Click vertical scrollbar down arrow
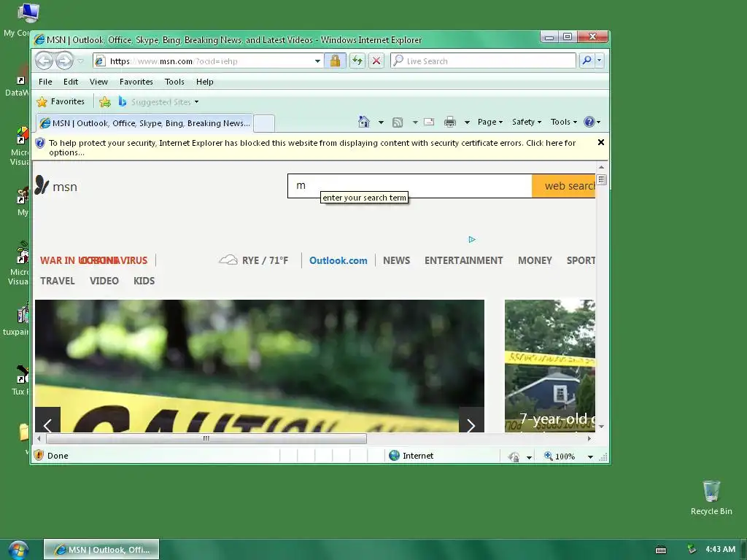The image size is (747, 560). 601,426
